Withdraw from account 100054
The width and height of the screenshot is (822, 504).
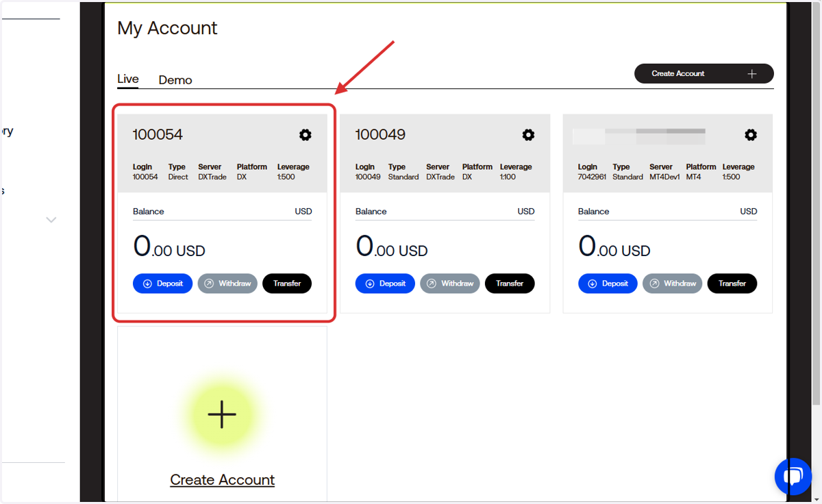pyautogui.click(x=227, y=283)
